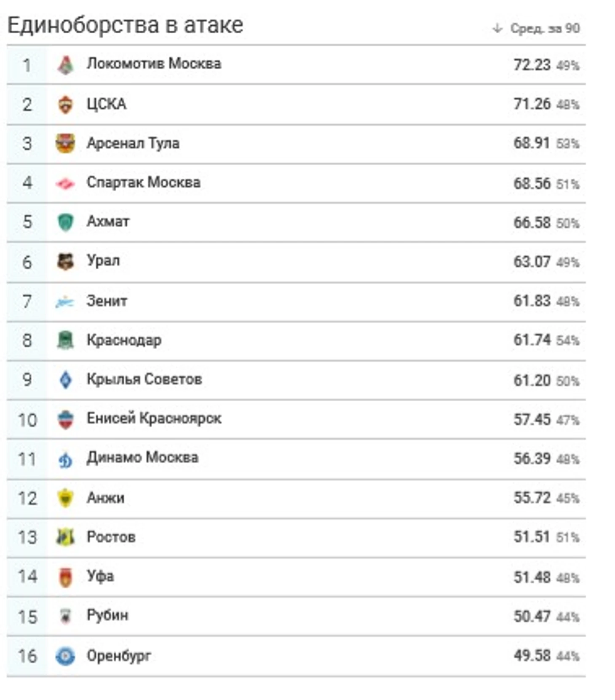Click the Анжи yellow crest icon
The height and width of the screenshot is (700, 615).
click(x=65, y=498)
